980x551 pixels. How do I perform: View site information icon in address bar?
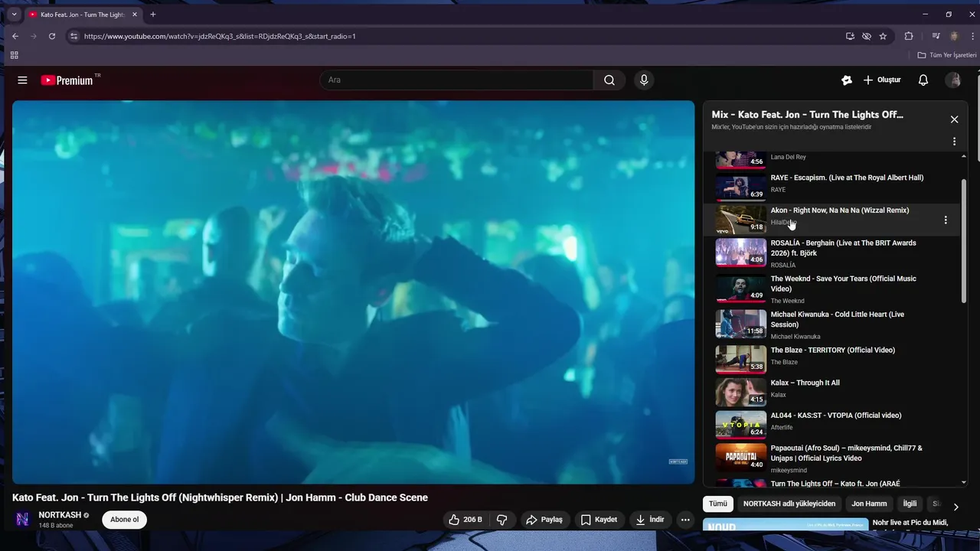73,36
